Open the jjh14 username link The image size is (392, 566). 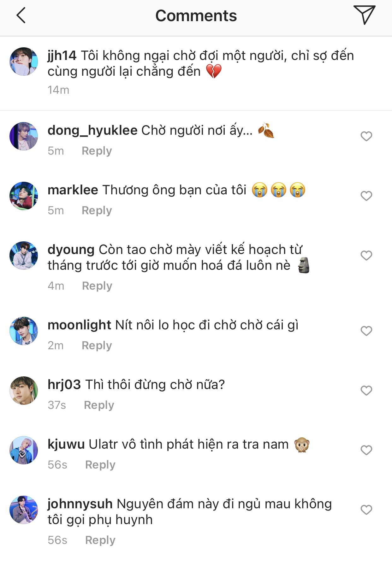point(62,56)
